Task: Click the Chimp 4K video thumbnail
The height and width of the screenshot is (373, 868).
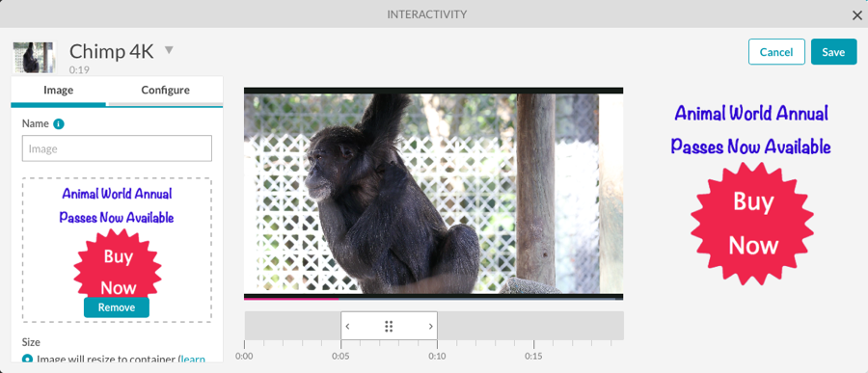Action: (34, 57)
